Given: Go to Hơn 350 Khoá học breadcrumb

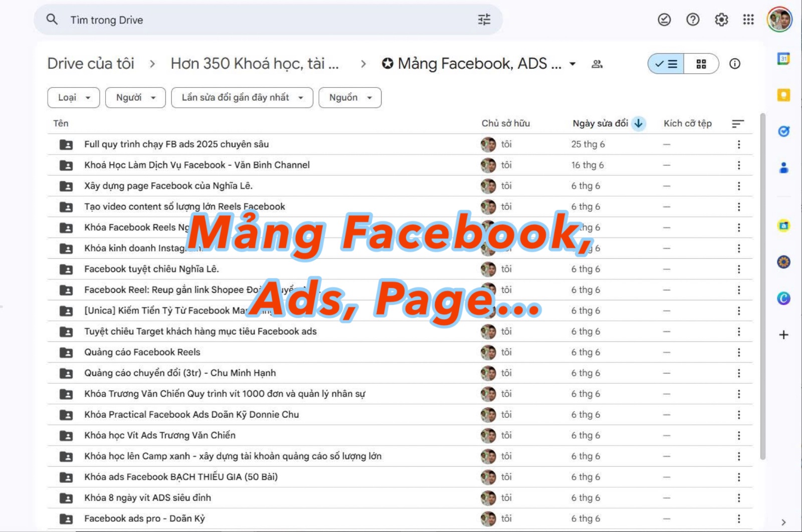Looking at the screenshot, I should pos(255,64).
